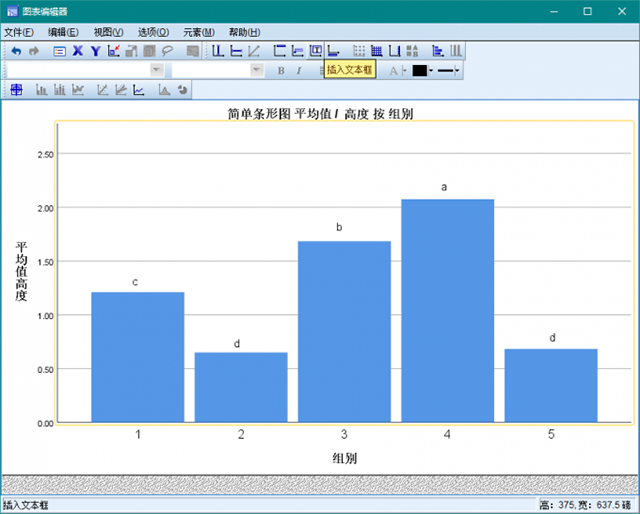The image size is (640, 514).
Task: Click the Y axis tick label 1.00
Action: click(x=45, y=316)
